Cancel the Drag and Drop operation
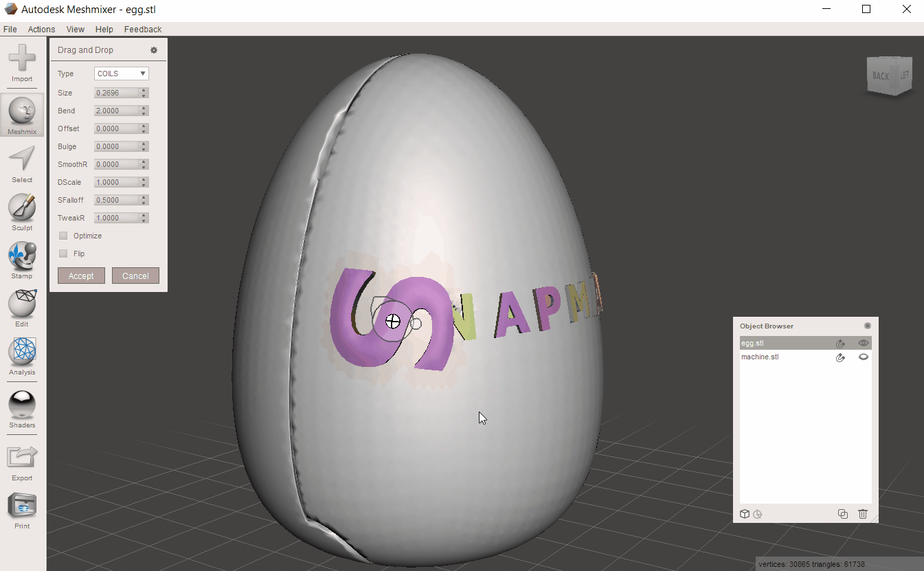The image size is (924, 571). pyautogui.click(x=135, y=276)
